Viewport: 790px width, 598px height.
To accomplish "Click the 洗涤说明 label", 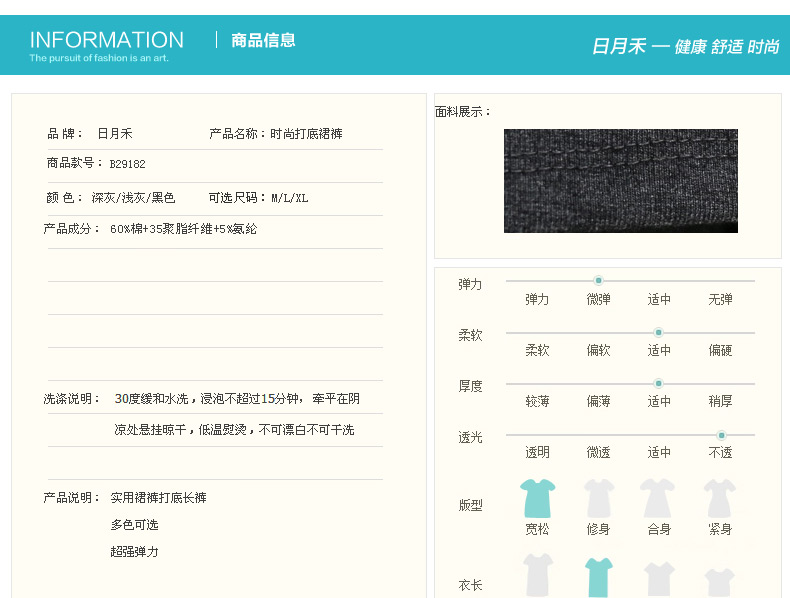I will click(x=72, y=399).
